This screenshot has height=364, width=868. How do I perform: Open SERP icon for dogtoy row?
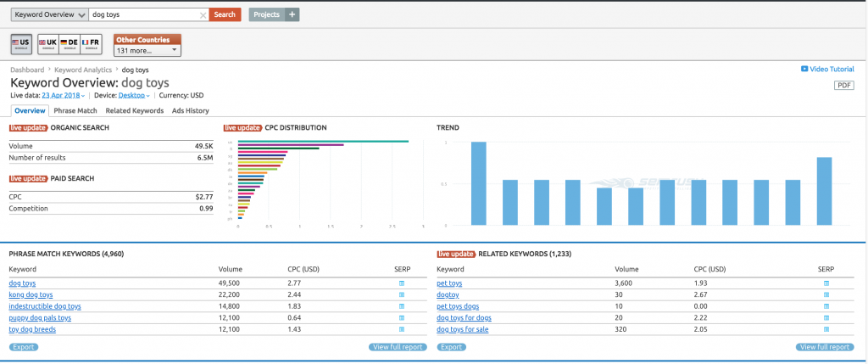[x=826, y=294]
